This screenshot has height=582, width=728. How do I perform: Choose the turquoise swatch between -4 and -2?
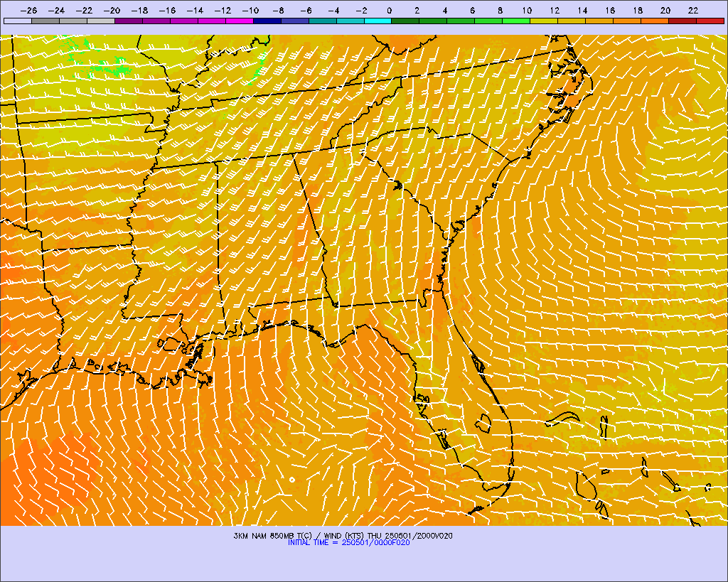tap(350, 21)
